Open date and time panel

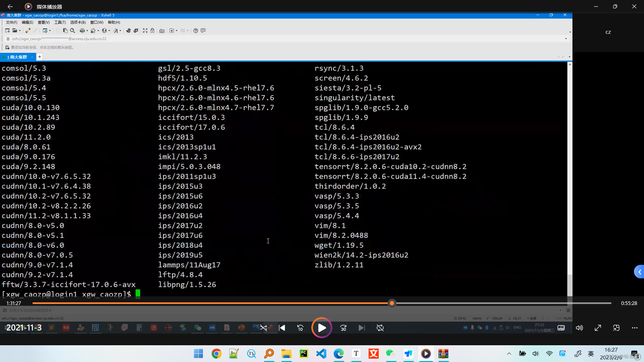(x=611, y=354)
